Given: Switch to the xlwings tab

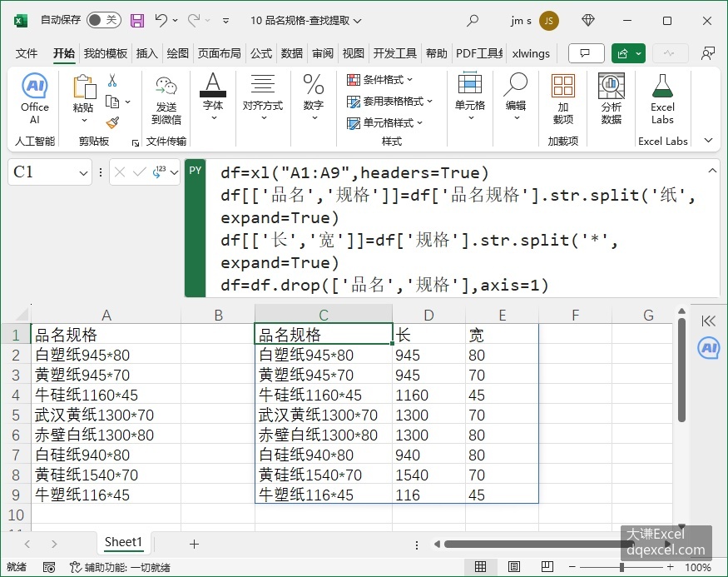Looking at the screenshot, I should pyautogui.click(x=531, y=53).
